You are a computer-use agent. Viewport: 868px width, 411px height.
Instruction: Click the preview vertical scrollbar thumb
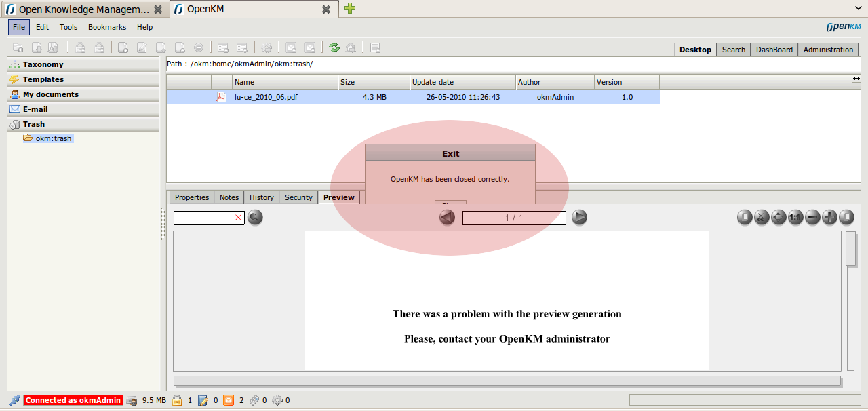[x=851, y=249]
